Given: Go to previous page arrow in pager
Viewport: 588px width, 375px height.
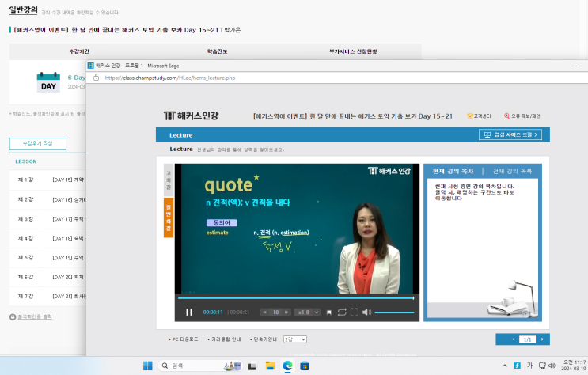Looking at the screenshot, I should click(514, 339).
